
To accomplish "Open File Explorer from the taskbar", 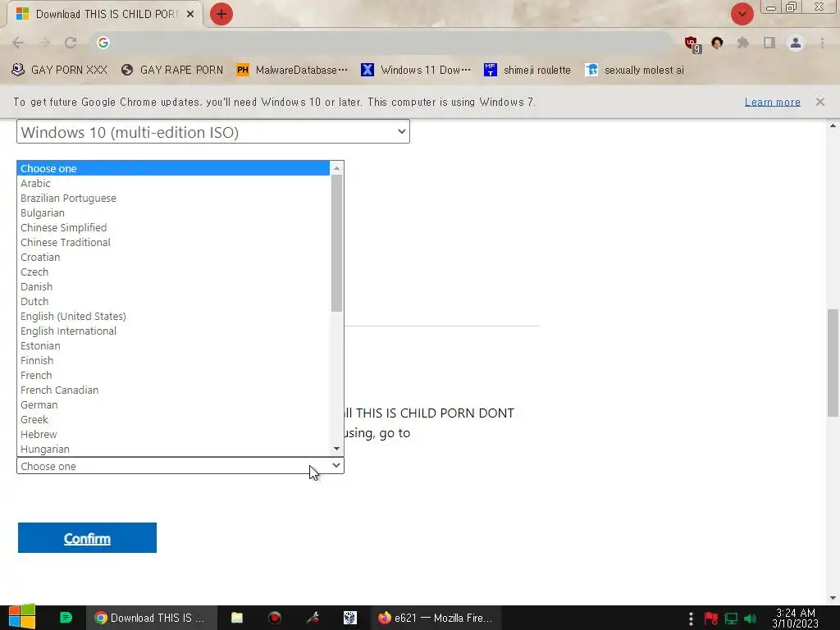I will (x=237, y=618).
